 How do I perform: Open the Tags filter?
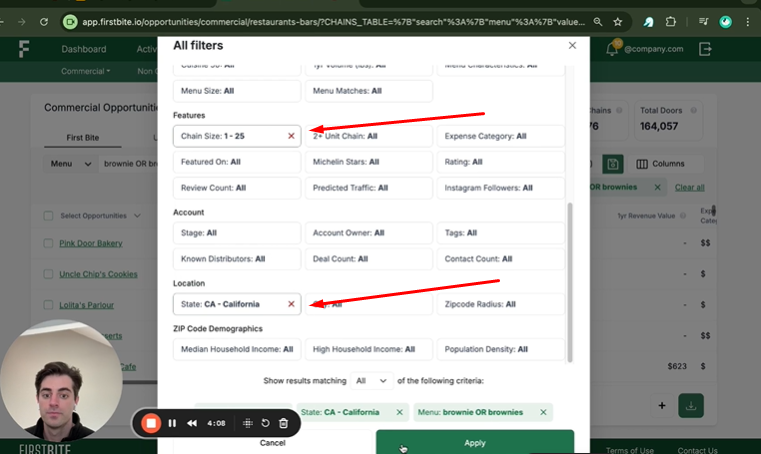(x=501, y=233)
